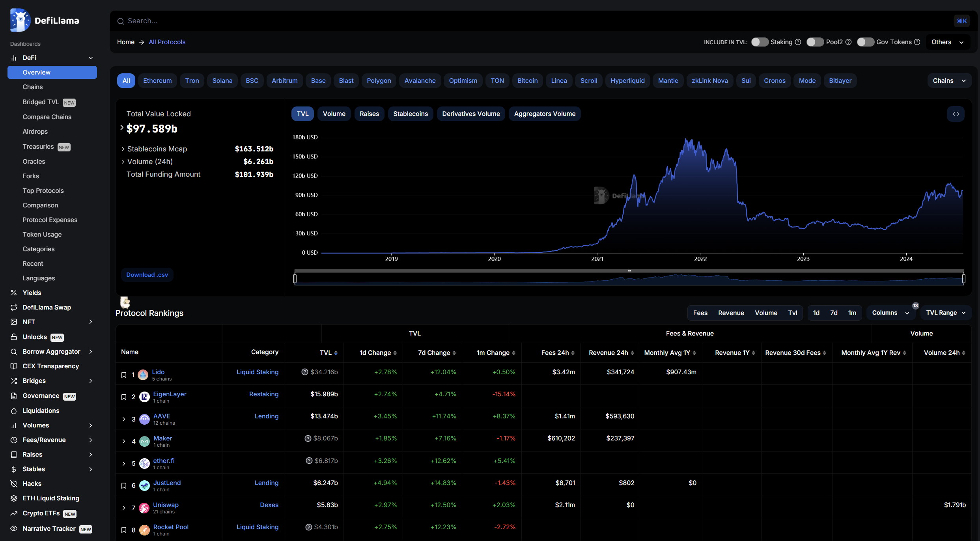The width and height of the screenshot is (980, 541).
Task: Grab the left chart range slider handle
Action: point(295,279)
